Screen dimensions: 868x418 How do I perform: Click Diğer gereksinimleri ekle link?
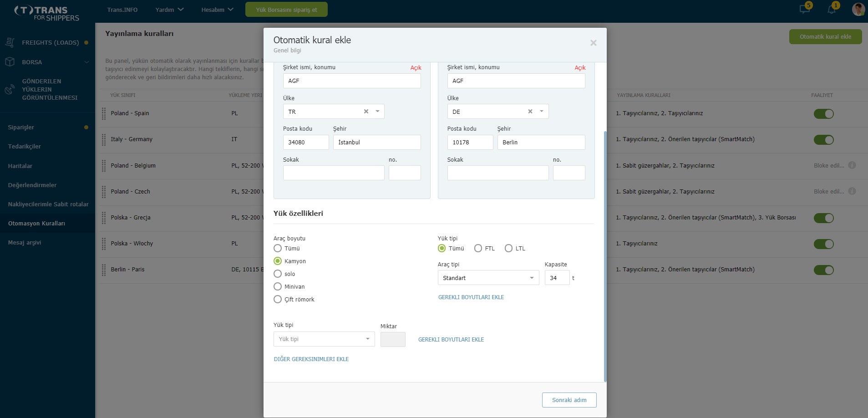click(311, 359)
